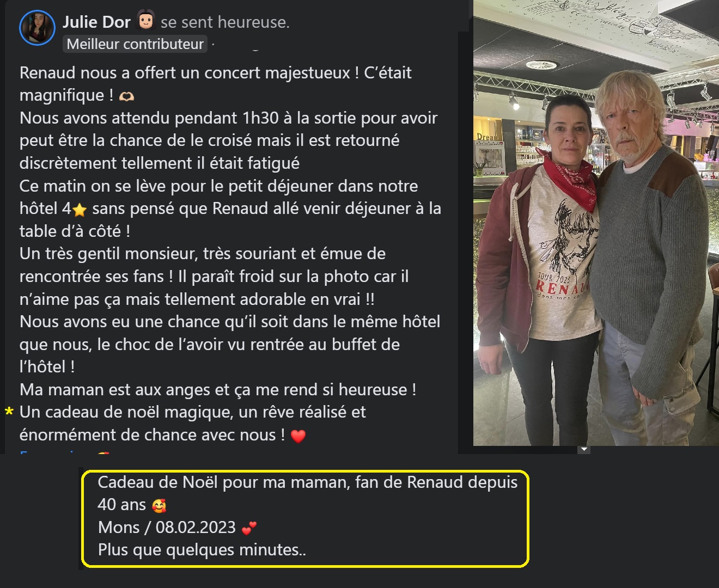Click the red heart emoji ending the post
The height and width of the screenshot is (588, 719).
[298, 436]
